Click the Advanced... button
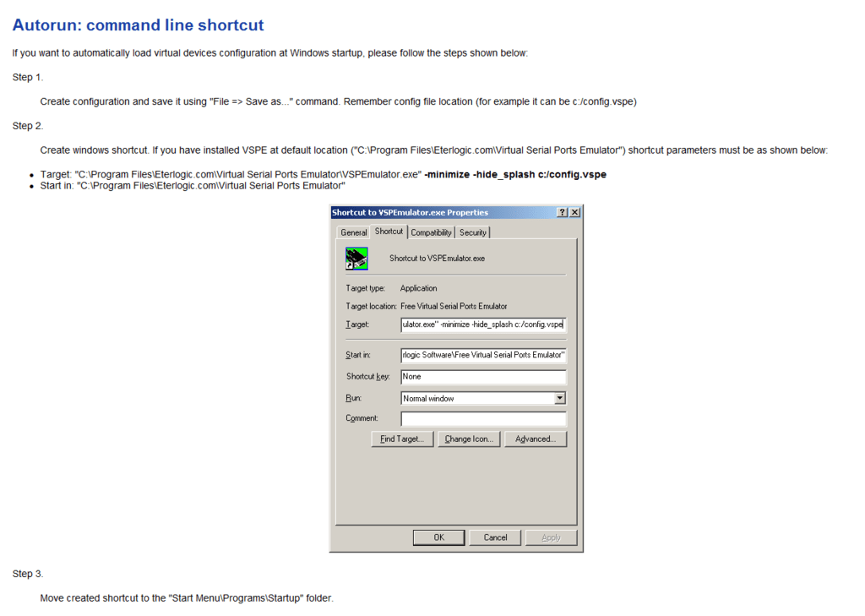 tap(536, 439)
